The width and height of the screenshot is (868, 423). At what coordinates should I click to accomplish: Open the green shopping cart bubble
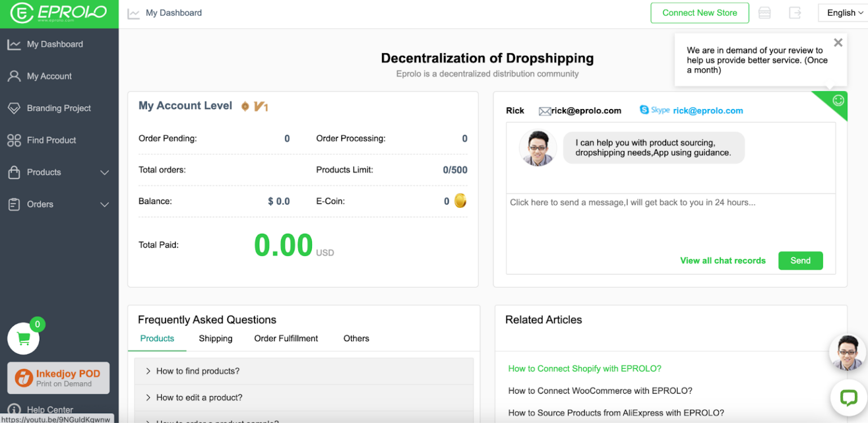pos(23,339)
